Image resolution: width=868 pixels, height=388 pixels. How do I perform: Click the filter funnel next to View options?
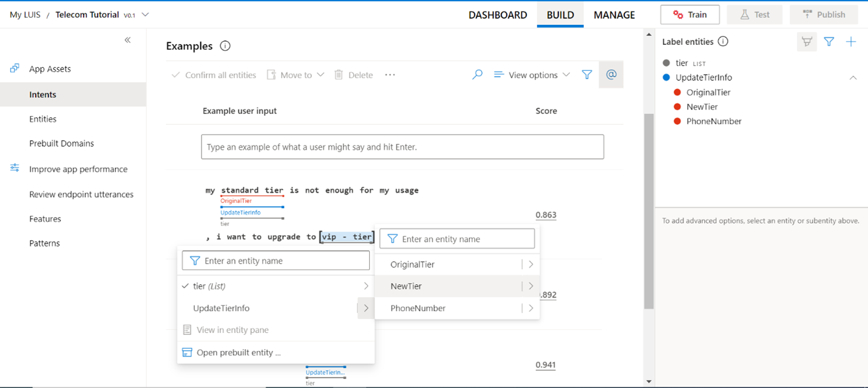587,75
